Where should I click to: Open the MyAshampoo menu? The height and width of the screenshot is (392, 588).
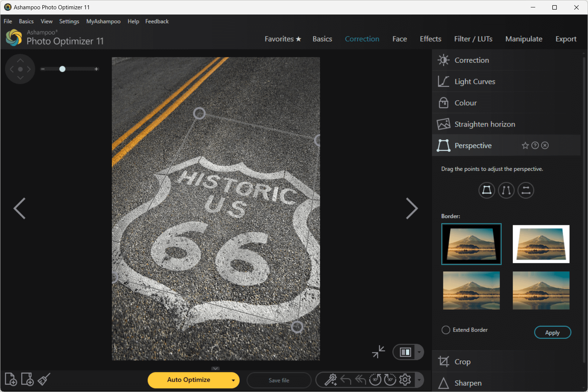pyautogui.click(x=103, y=22)
